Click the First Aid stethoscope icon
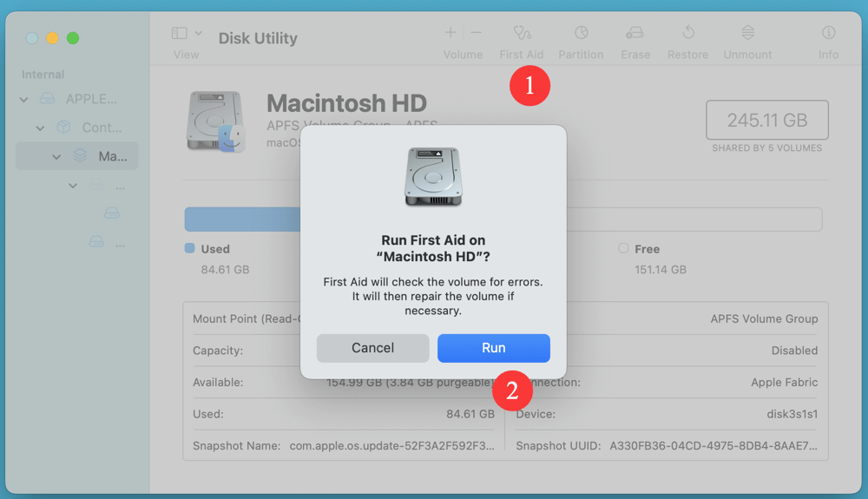The width and height of the screenshot is (868, 499). pyautogui.click(x=522, y=33)
